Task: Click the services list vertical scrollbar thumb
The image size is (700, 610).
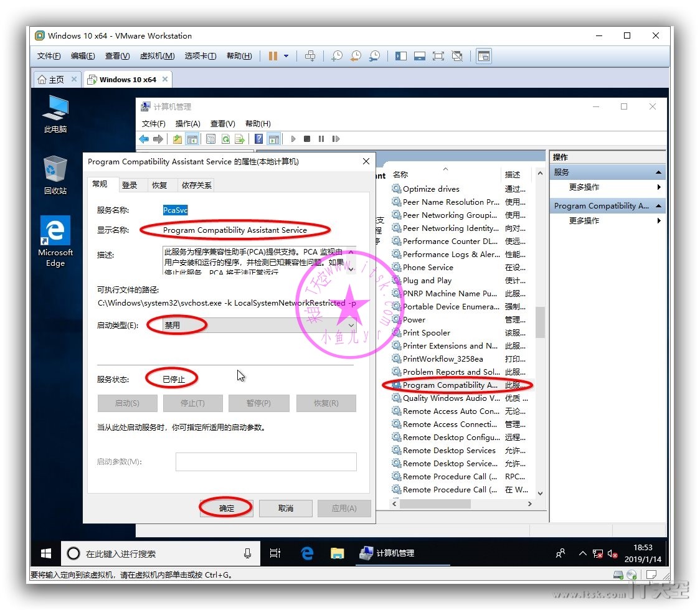Action: point(540,322)
